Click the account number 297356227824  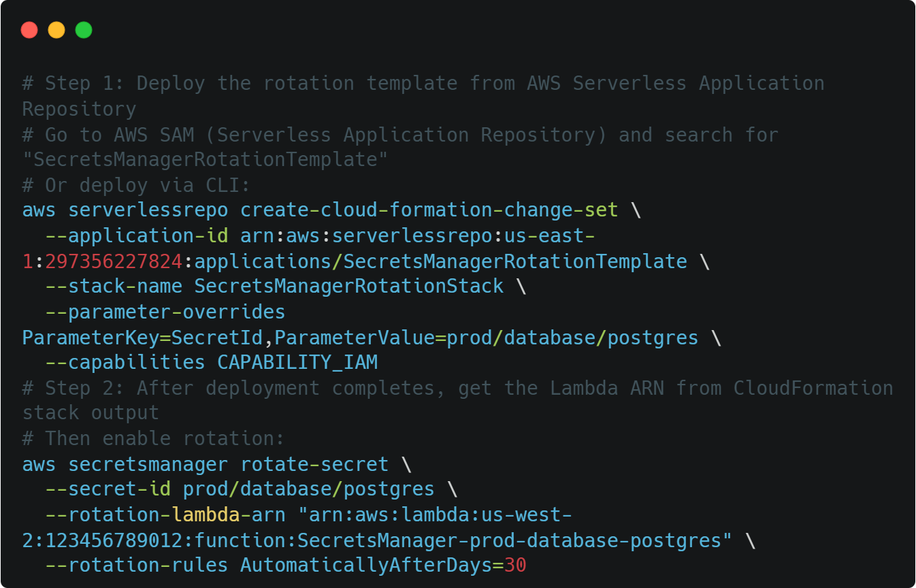(x=113, y=261)
